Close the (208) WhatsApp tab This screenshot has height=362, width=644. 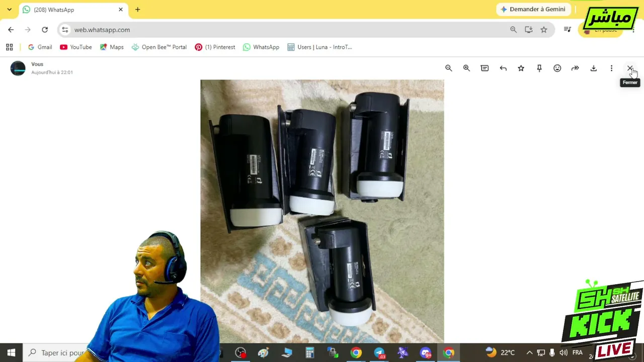click(121, 10)
